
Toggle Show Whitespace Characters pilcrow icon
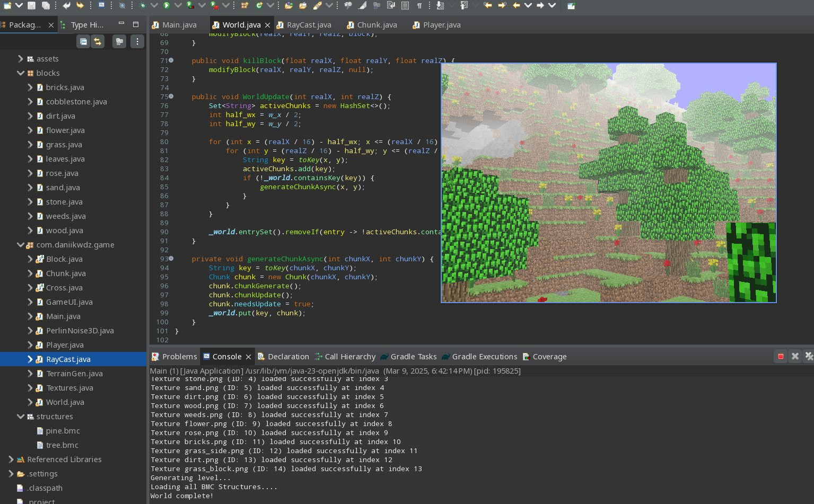point(419,5)
